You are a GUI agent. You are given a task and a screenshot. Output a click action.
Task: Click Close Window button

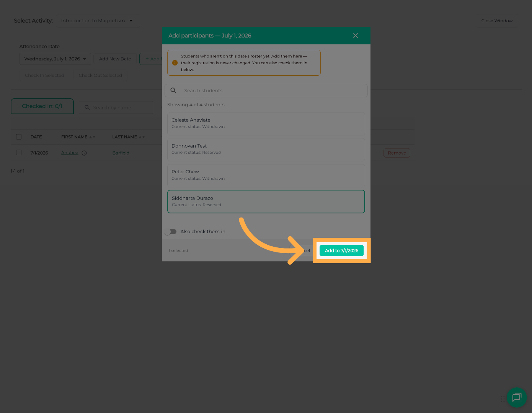[497, 21]
